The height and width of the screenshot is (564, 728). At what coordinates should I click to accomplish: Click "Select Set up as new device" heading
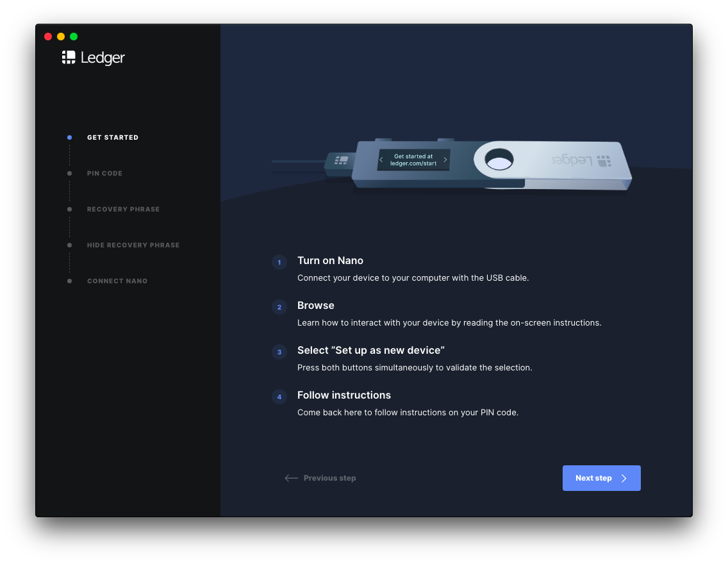point(371,350)
